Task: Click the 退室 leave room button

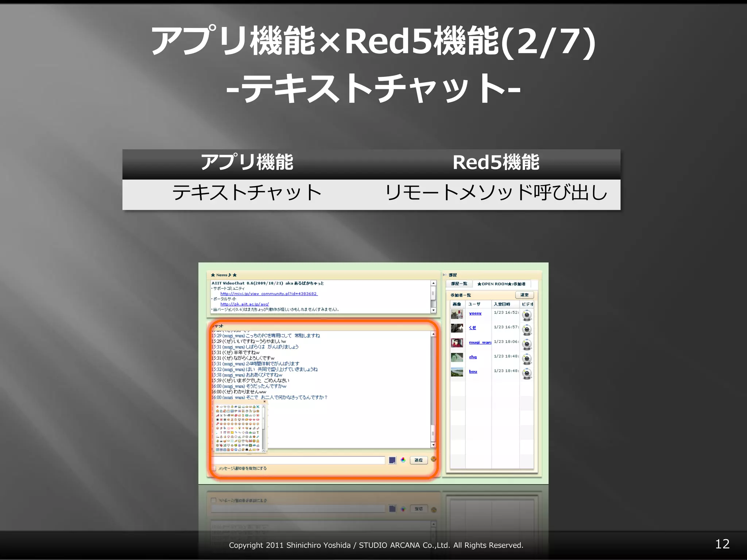Action: [x=524, y=295]
